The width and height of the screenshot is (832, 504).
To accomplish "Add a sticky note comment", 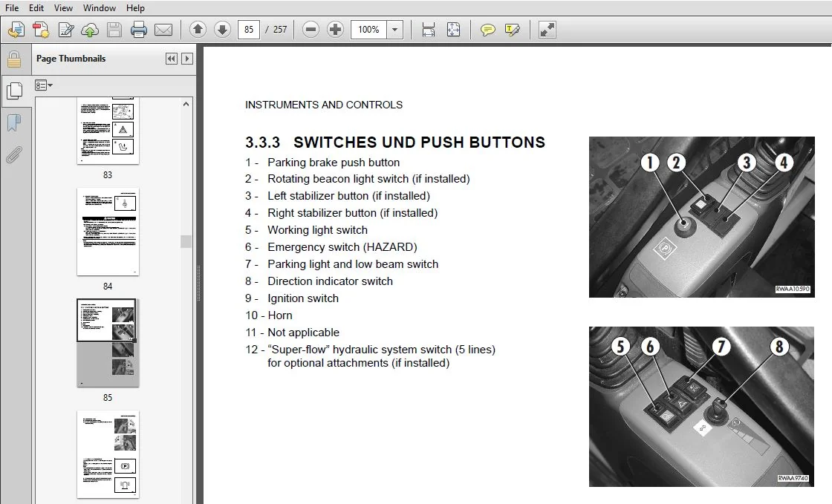I will (x=487, y=30).
